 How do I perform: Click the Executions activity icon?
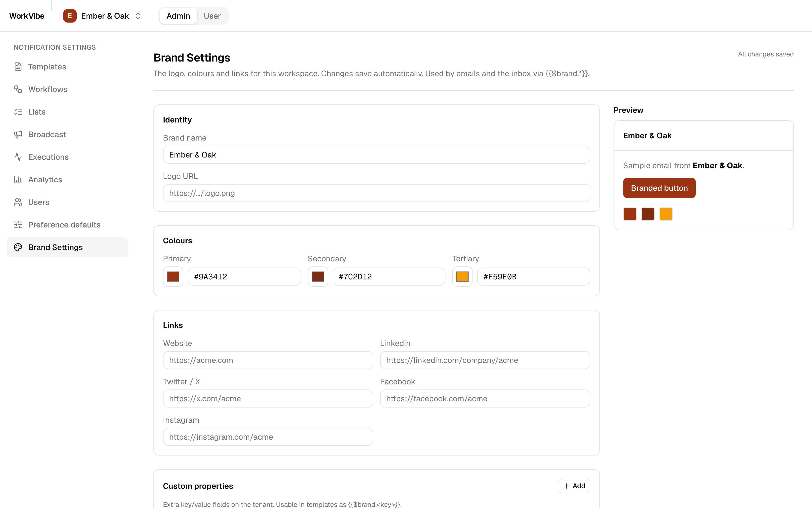(18, 157)
